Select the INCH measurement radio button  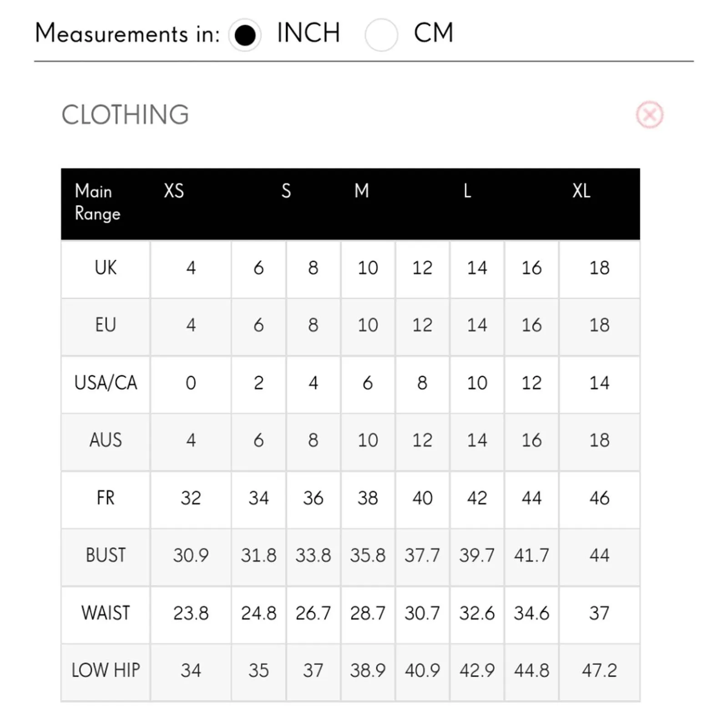click(x=245, y=35)
